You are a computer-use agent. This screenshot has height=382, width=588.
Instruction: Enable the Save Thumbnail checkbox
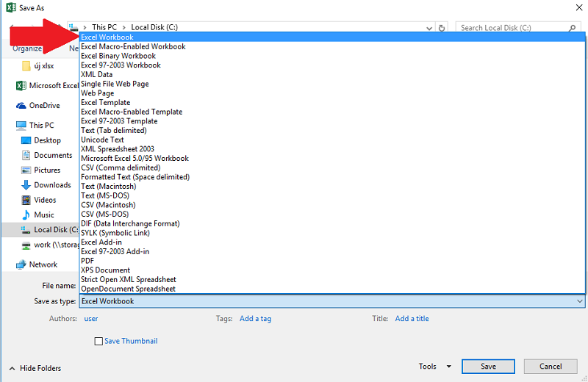point(98,342)
